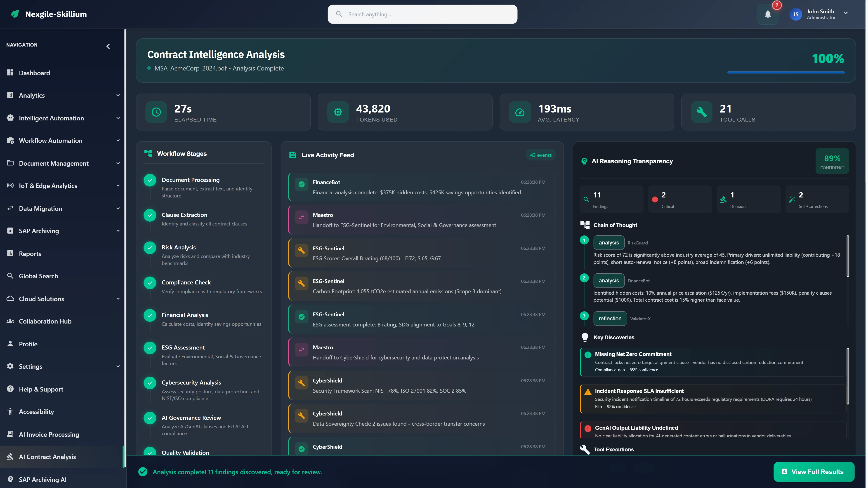The image size is (868, 488).
Task: Toggle the Compliance Check stage checkmark
Action: 150,283
